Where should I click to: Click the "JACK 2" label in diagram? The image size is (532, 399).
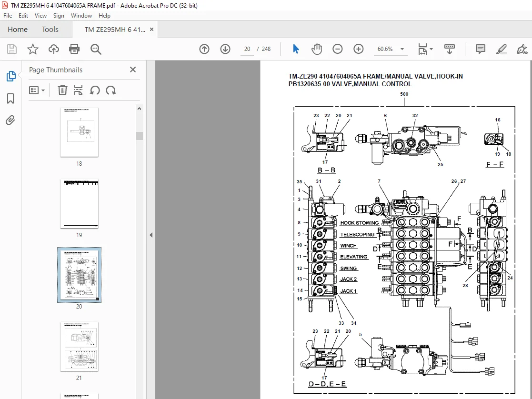click(349, 279)
